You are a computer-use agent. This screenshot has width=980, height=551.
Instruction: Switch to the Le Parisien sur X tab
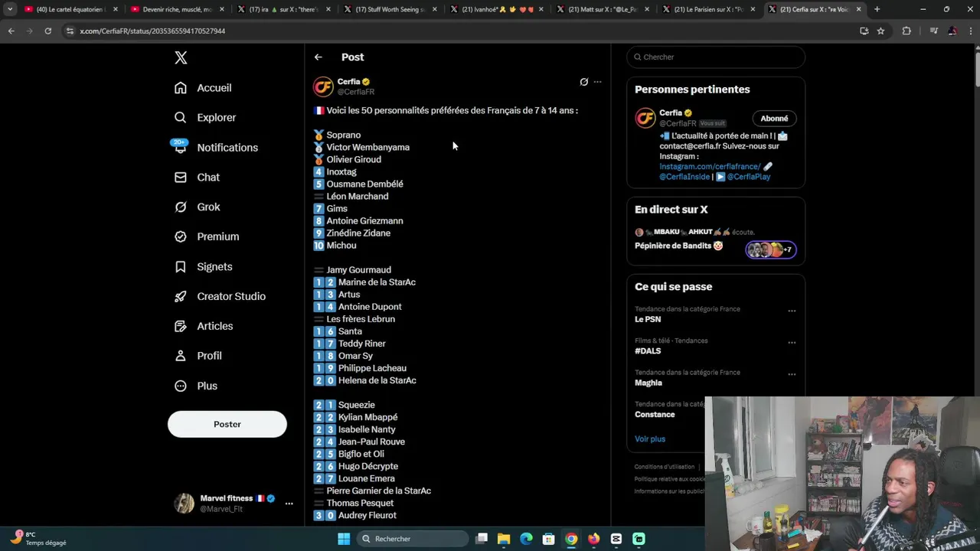[707, 9]
